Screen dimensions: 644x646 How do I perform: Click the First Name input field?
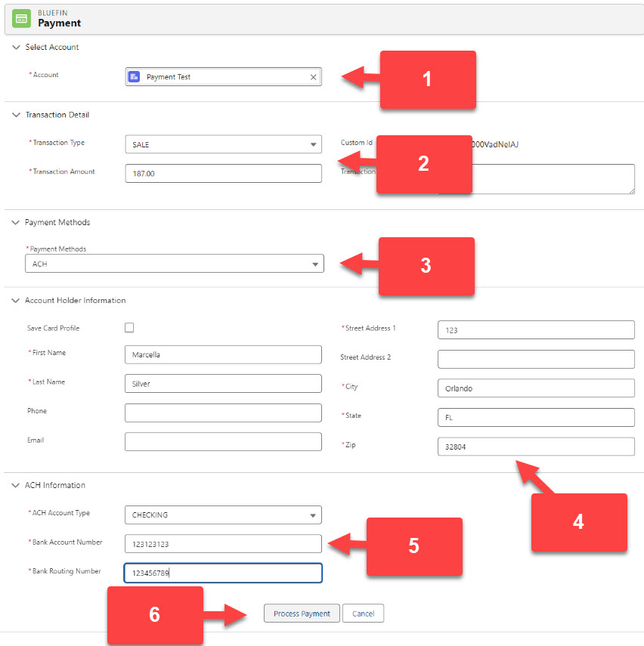pyautogui.click(x=223, y=355)
